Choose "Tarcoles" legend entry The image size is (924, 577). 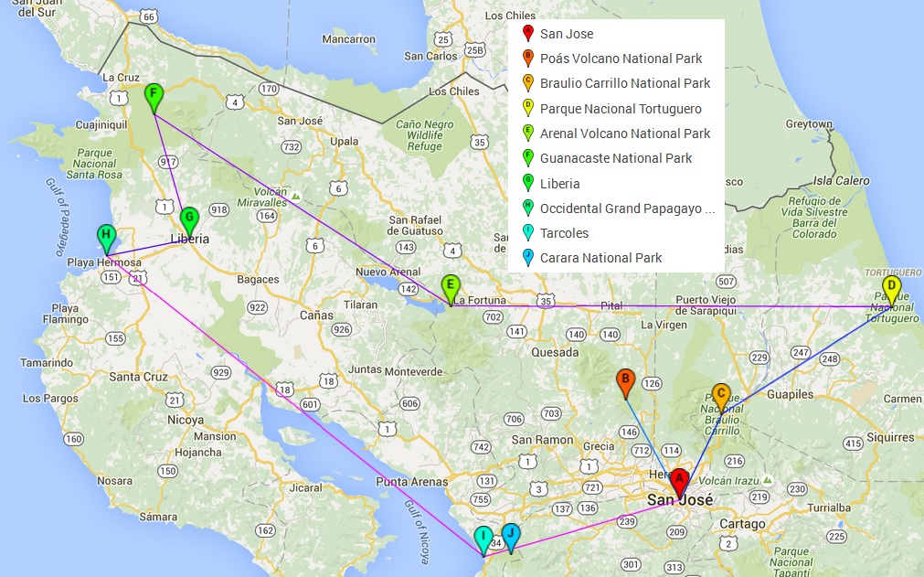pos(565,233)
